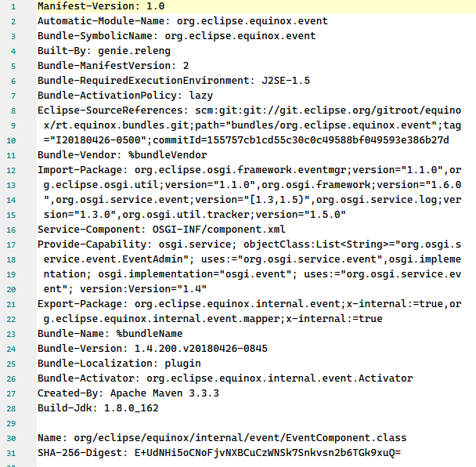Click the 'SHA-256-Digest' line
This screenshot has width=476, height=467.
tap(219, 453)
